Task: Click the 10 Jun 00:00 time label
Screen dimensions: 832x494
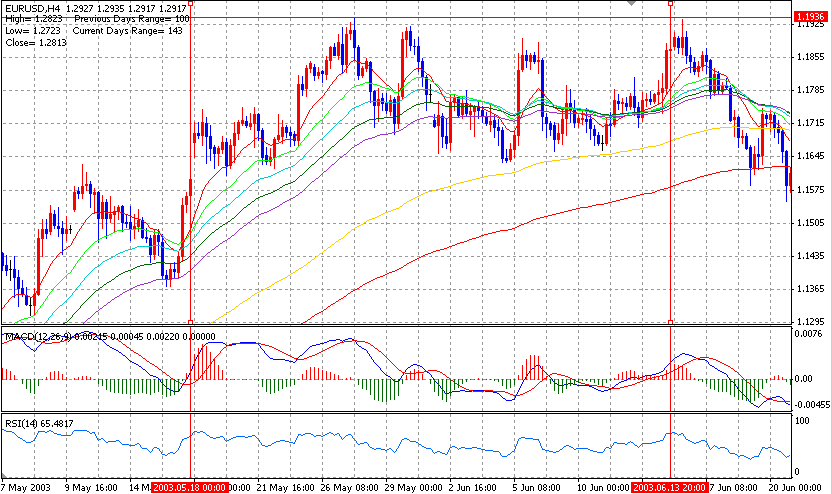Action: 603,488
